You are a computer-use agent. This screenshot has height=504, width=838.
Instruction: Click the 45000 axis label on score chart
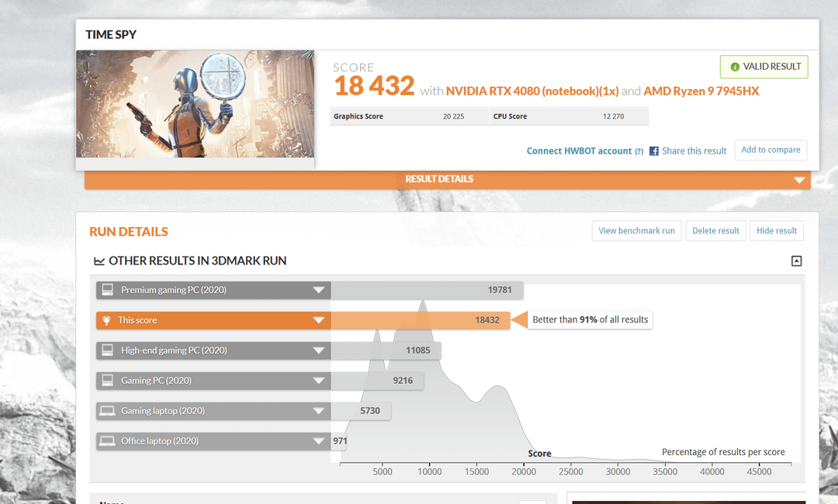[x=760, y=472]
